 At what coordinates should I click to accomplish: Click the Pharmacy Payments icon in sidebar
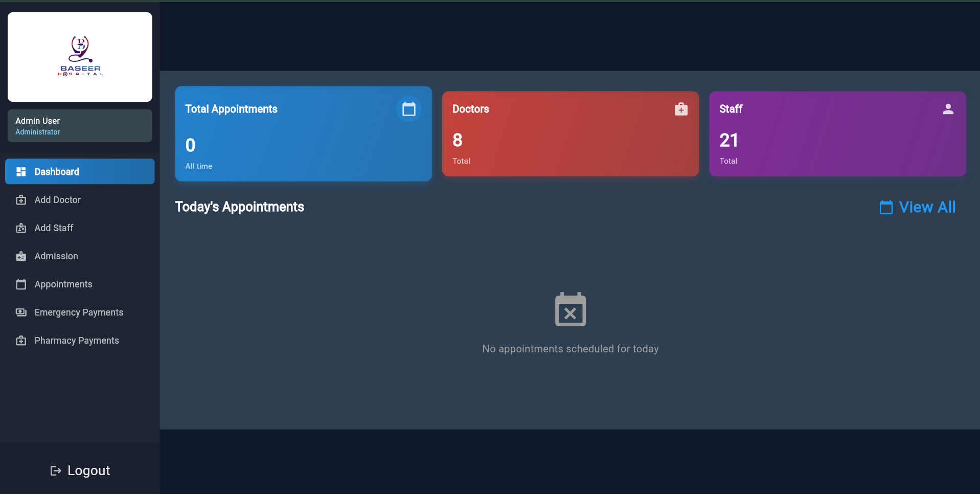[x=21, y=341]
